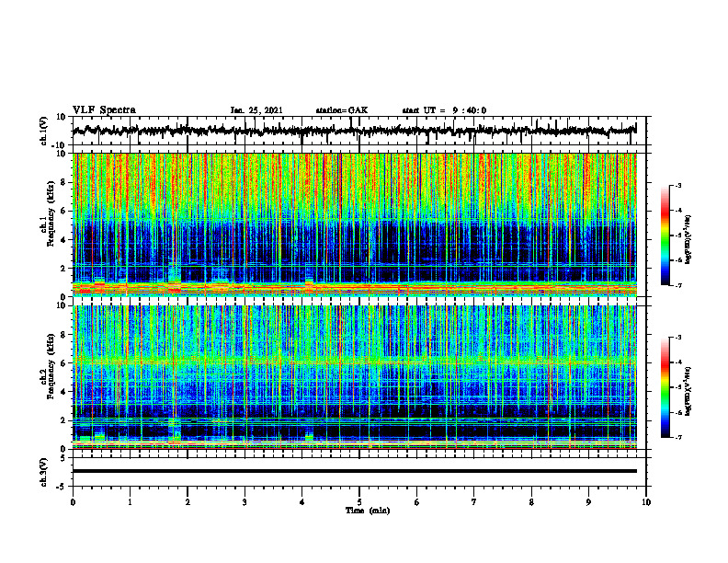Click the ch.2 spectrogram color bar

click(665, 387)
